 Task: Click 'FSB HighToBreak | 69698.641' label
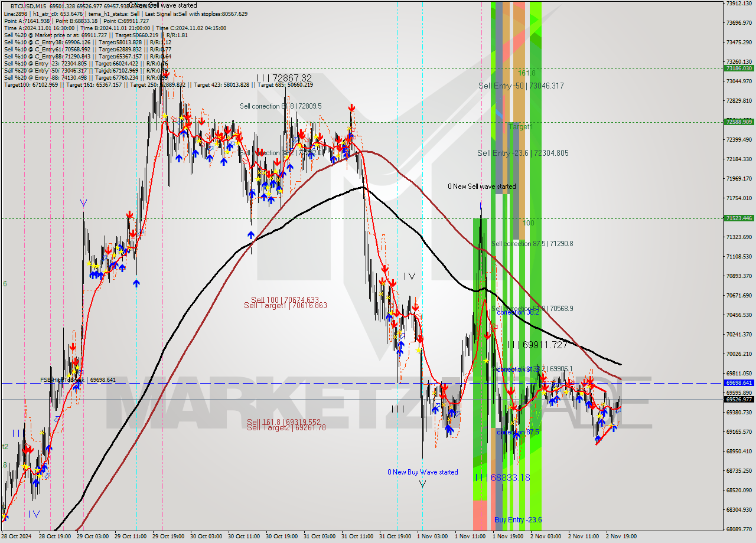[x=78, y=380]
